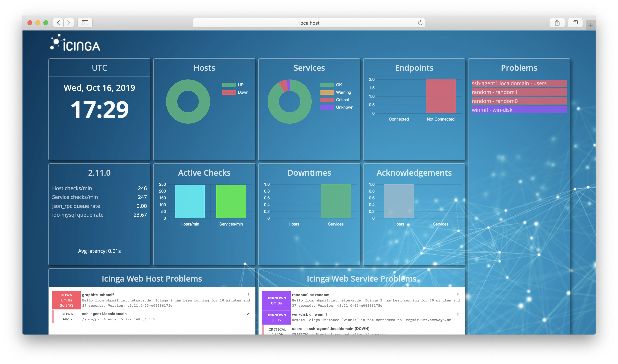Open a new tab with plus icon

click(591, 25)
